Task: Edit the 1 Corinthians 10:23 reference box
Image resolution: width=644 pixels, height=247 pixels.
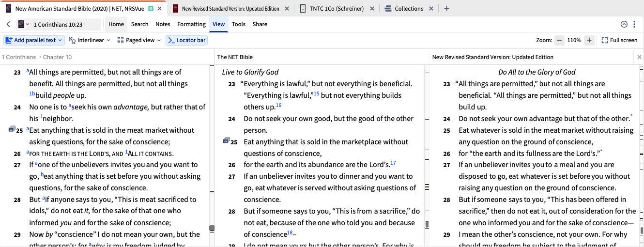Action: coord(66,24)
